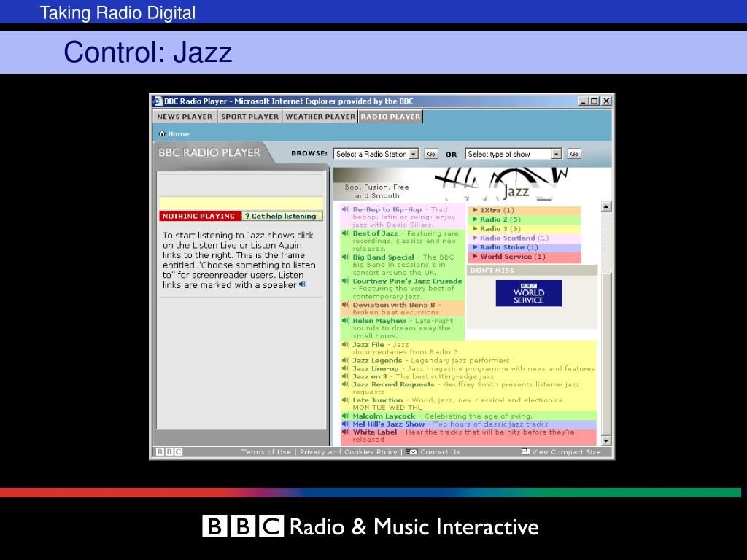747x560 pixels.
Task: Open the Select type of show dropdown
Action: click(x=514, y=154)
